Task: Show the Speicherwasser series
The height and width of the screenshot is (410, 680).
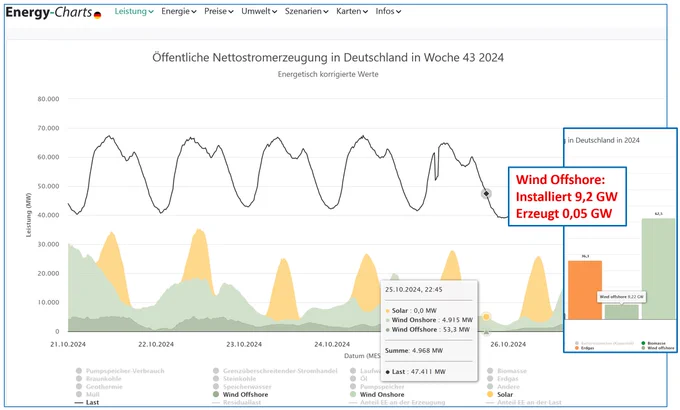Action: (x=242, y=387)
